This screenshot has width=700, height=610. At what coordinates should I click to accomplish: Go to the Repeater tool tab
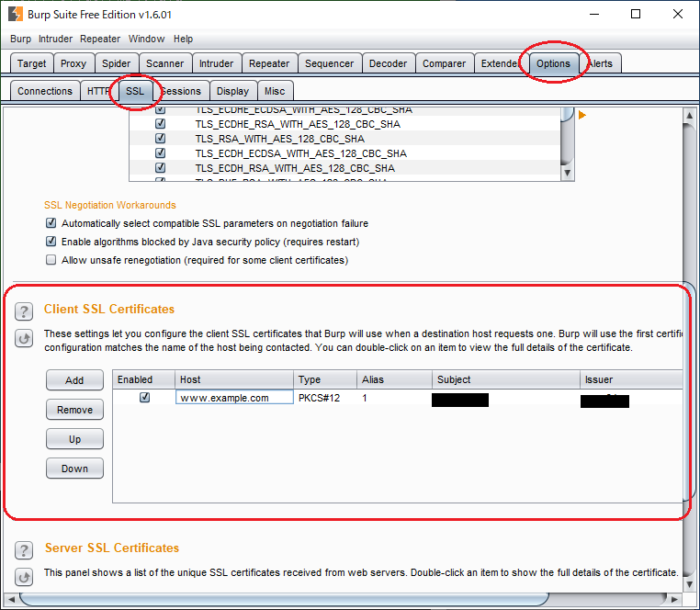(x=269, y=63)
